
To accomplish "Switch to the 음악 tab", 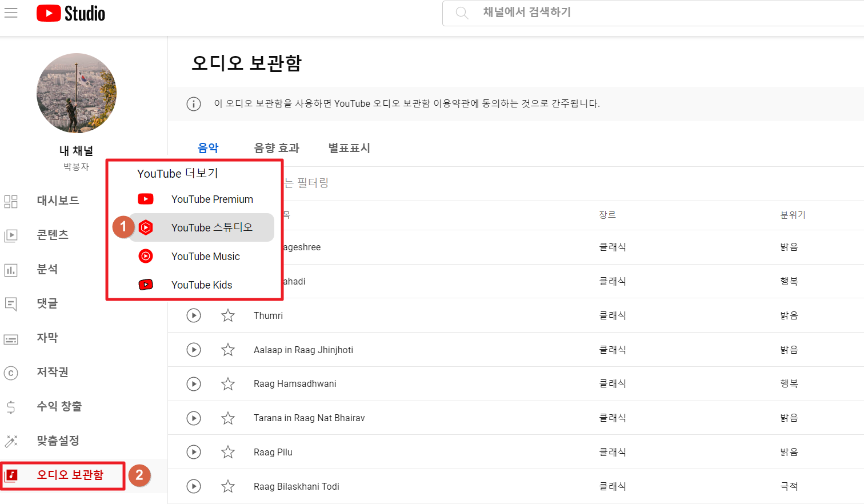I will point(208,149).
